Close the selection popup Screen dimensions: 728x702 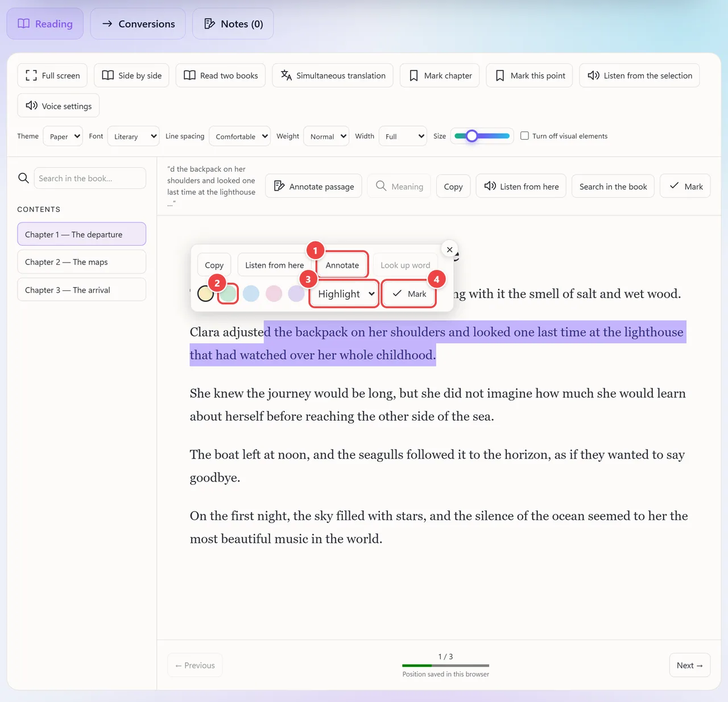coord(450,250)
